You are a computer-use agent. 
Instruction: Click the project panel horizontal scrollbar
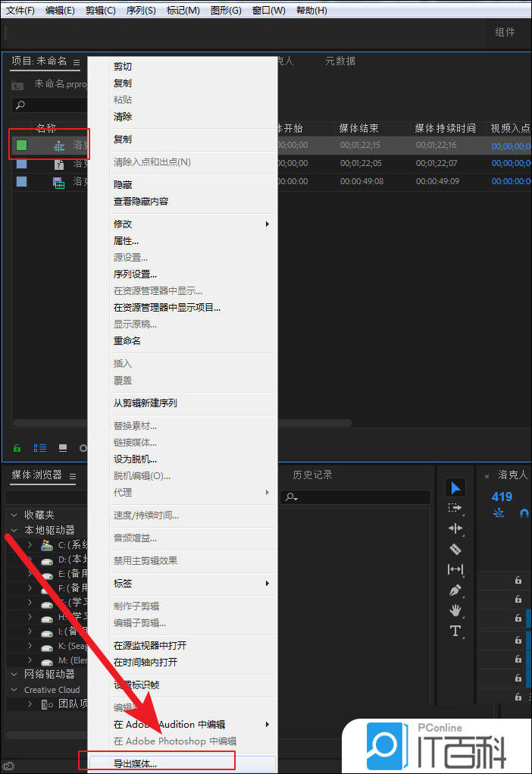point(182,423)
